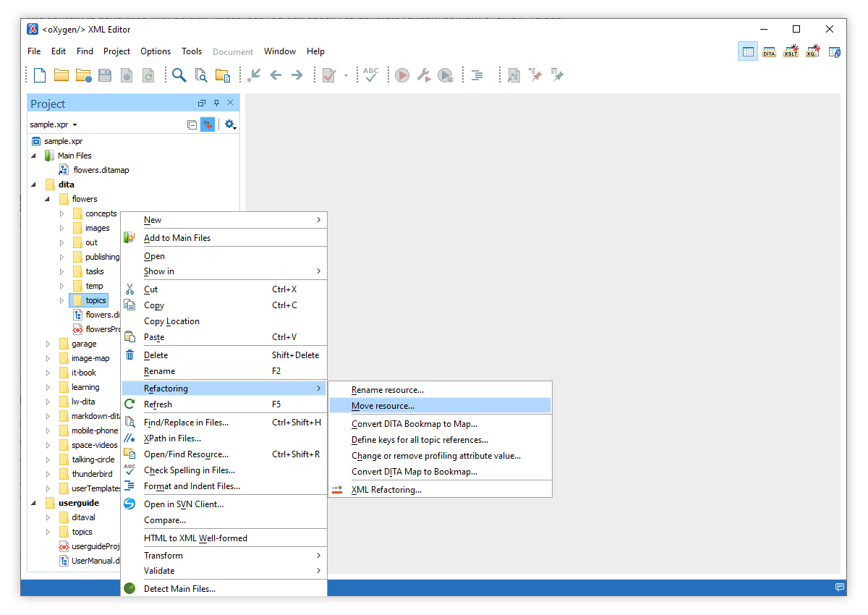Select the Editor perspective icon

point(748,51)
